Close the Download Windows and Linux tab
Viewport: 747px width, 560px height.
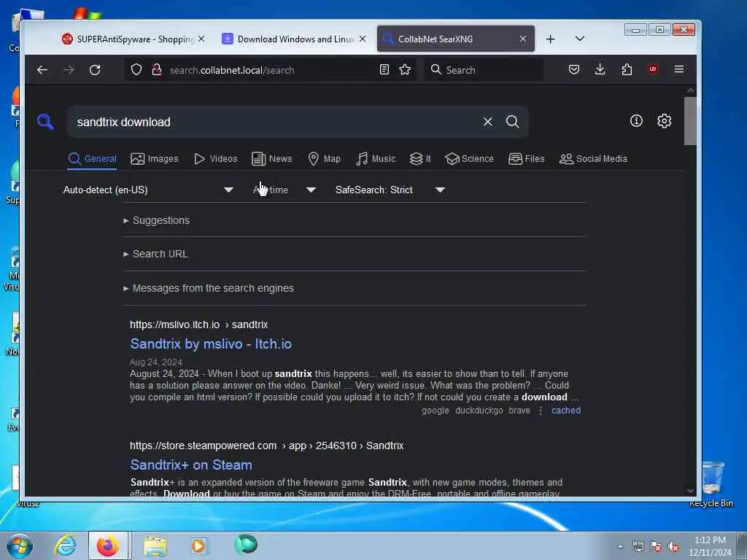(363, 39)
